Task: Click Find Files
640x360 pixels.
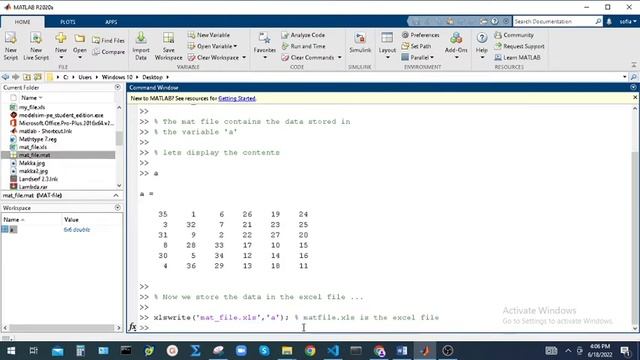Action: tap(108, 40)
